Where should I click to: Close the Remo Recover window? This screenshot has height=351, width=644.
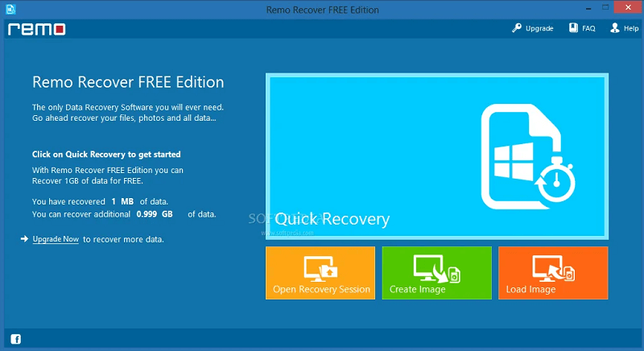pos(628,7)
